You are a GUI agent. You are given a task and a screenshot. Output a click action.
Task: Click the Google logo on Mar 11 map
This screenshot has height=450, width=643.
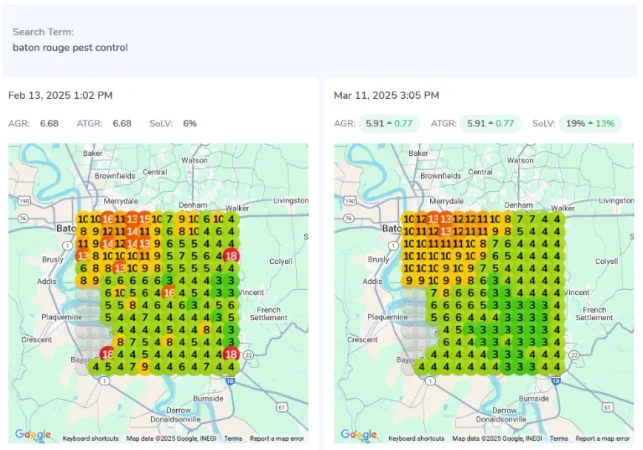point(359,434)
